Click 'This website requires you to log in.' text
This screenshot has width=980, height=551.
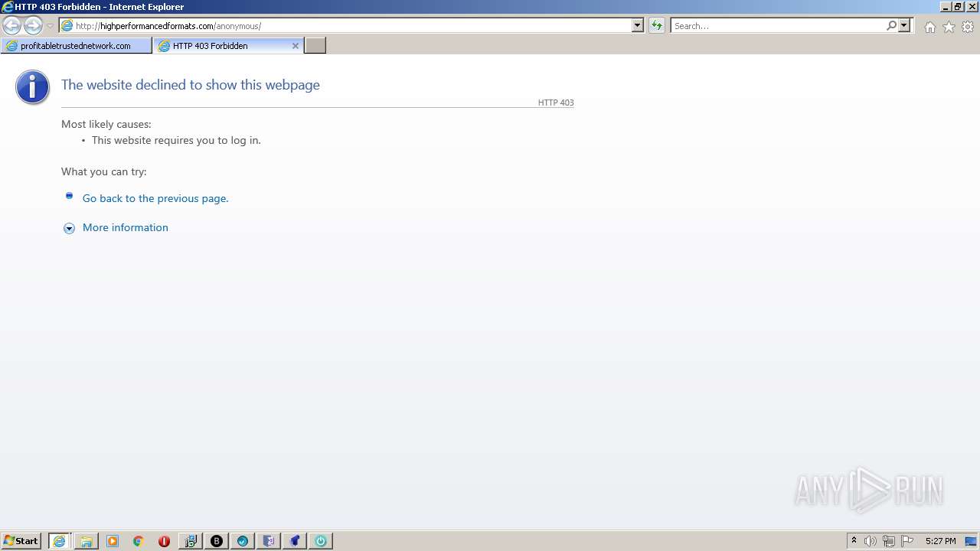(x=176, y=140)
